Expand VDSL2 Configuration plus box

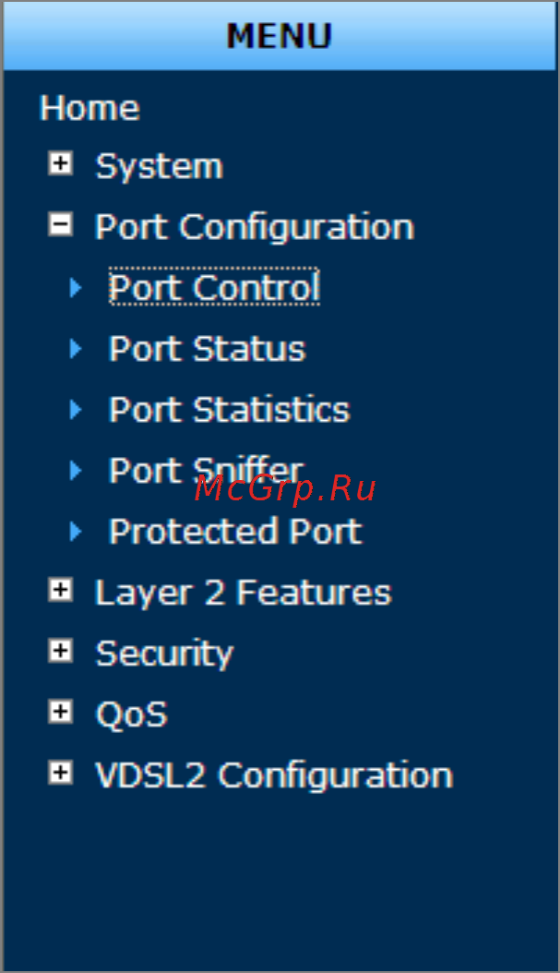pyautogui.click(x=60, y=773)
